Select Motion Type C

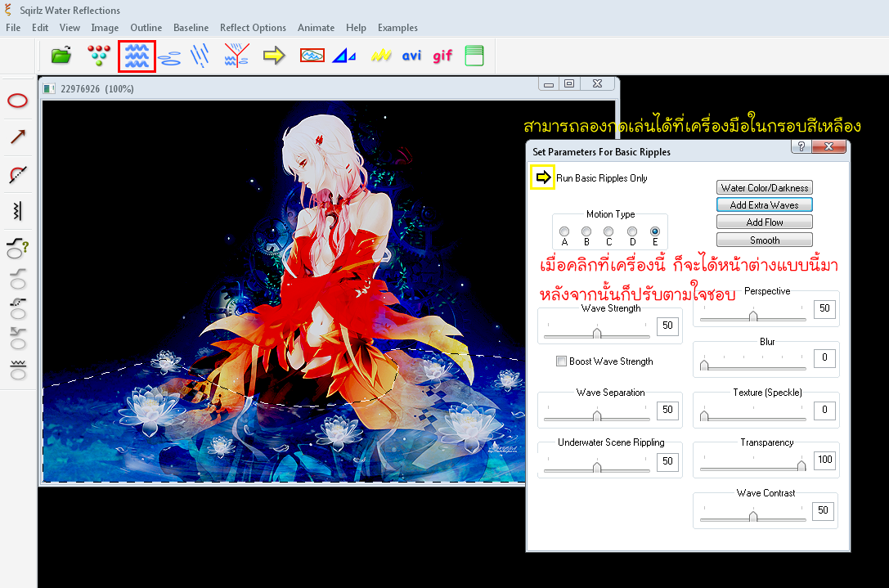608,232
